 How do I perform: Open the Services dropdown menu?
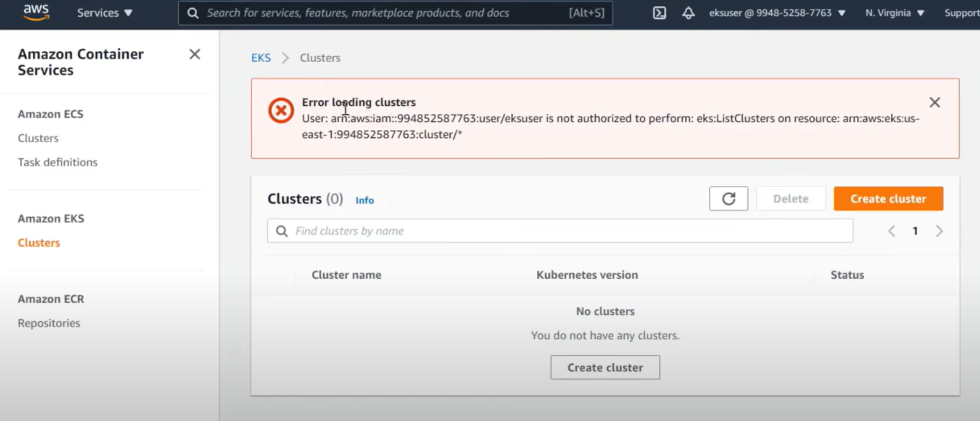point(105,13)
